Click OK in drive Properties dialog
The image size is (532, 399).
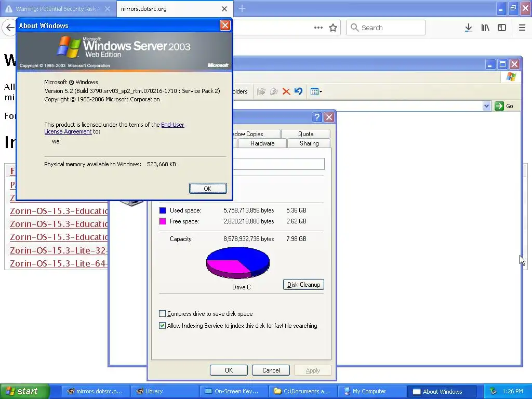tap(229, 370)
